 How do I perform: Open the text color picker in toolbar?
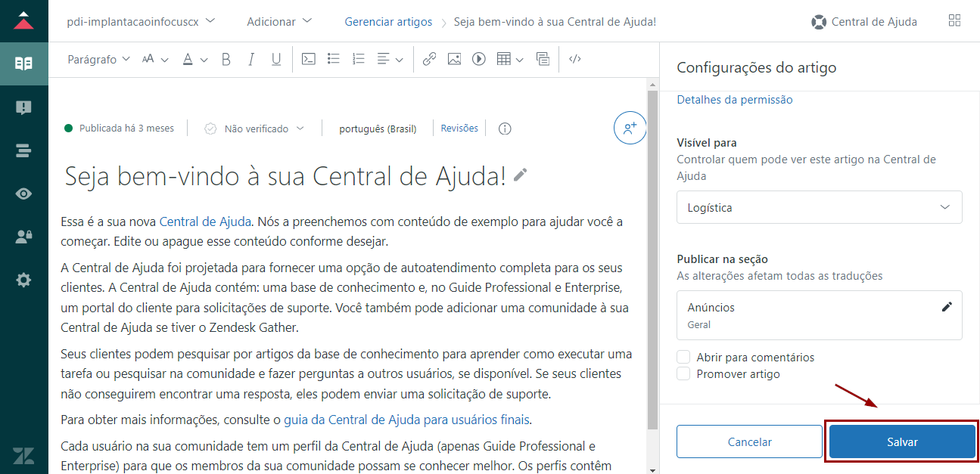click(194, 60)
